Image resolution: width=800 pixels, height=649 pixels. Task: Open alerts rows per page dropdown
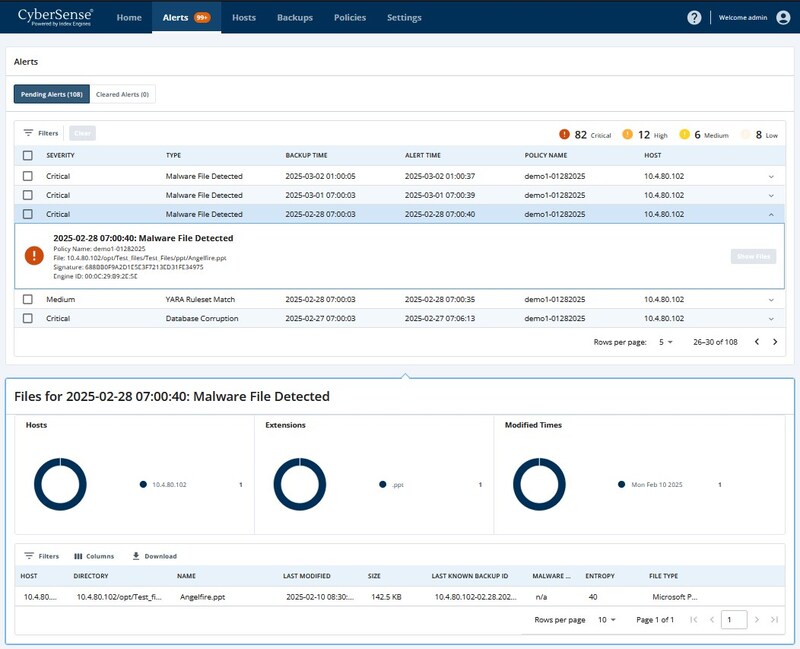pyautogui.click(x=665, y=342)
